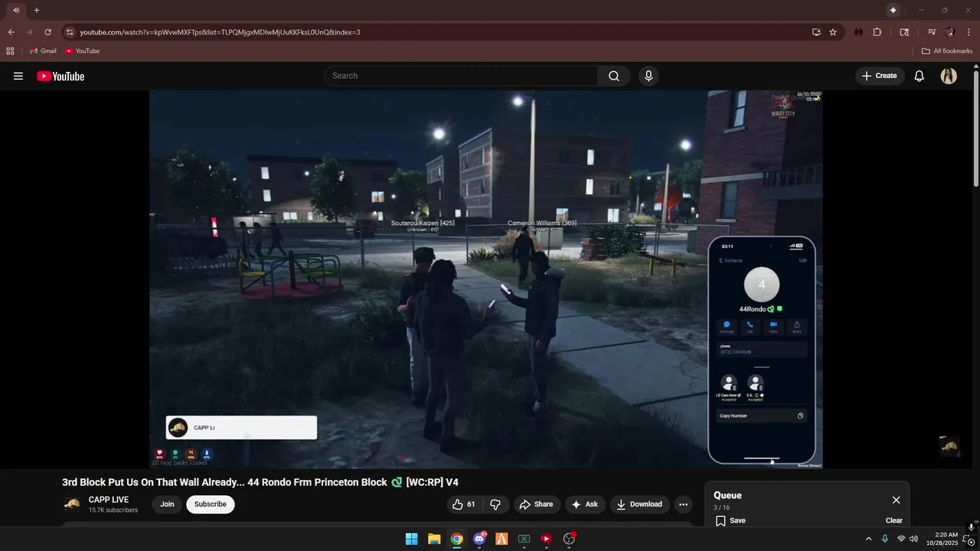Join the CAPP LIVE channel

tap(167, 504)
